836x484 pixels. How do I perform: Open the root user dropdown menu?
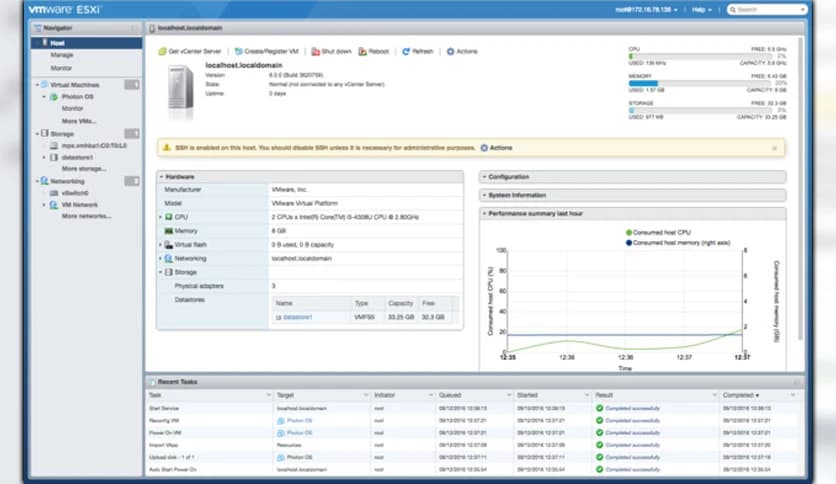[x=645, y=9]
